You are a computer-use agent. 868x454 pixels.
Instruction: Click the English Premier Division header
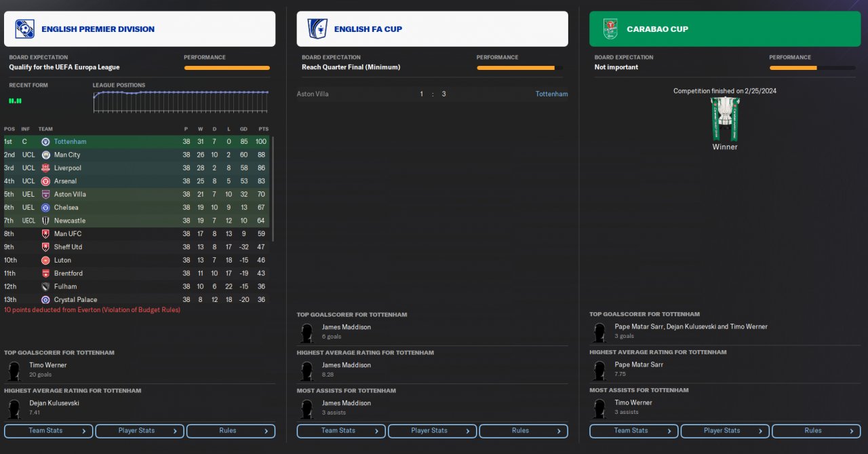point(140,29)
